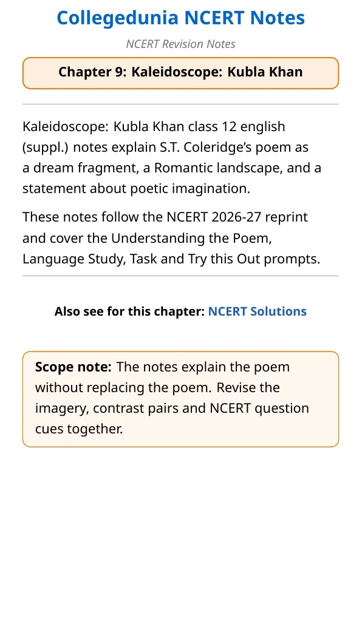
Task: Click the Scope note label
Action: 73,367
